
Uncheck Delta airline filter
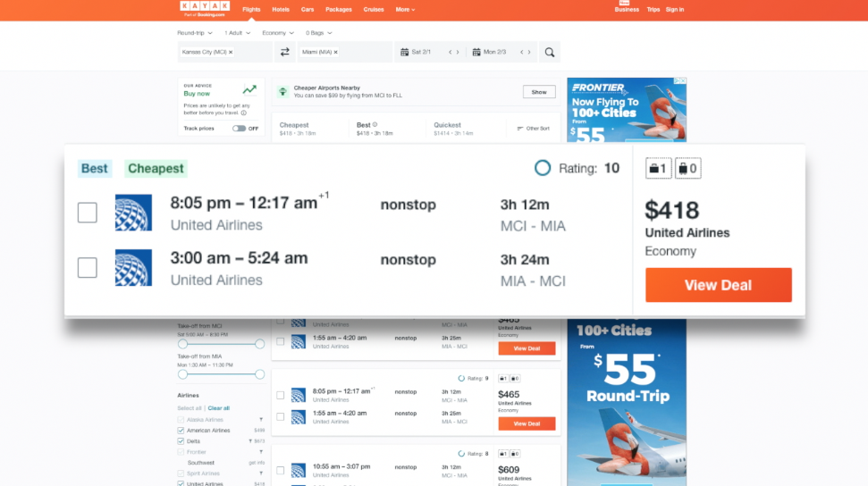[x=181, y=441]
